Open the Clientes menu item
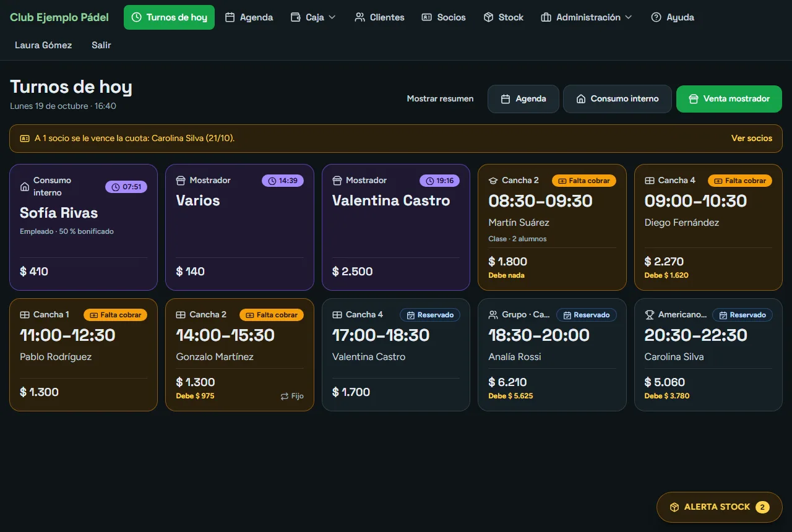The height and width of the screenshot is (532, 792). (x=380, y=17)
